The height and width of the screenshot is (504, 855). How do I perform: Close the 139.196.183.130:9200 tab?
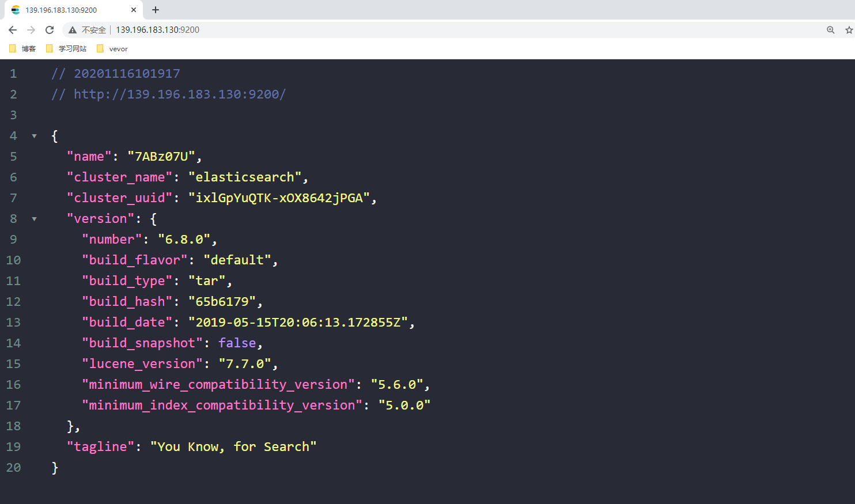134,10
